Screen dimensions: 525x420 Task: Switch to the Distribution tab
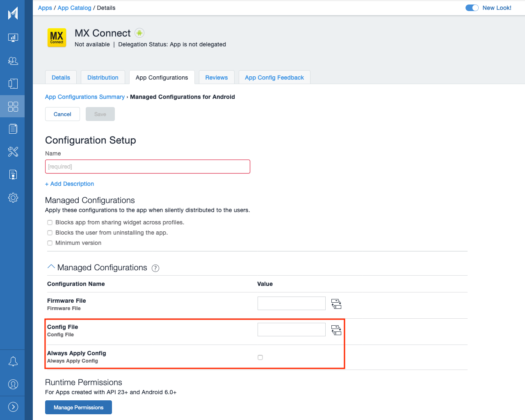[x=103, y=78]
